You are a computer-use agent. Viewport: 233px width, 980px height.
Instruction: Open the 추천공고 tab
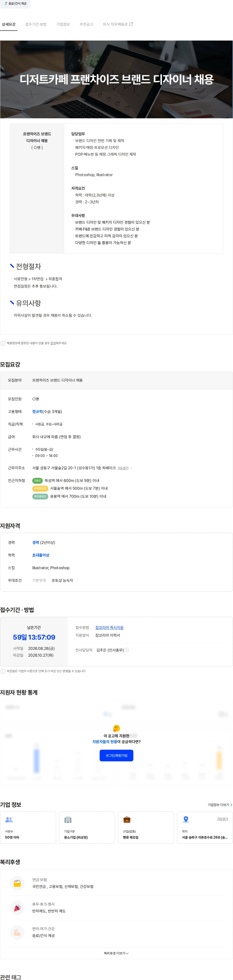pyautogui.click(x=86, y=24)
